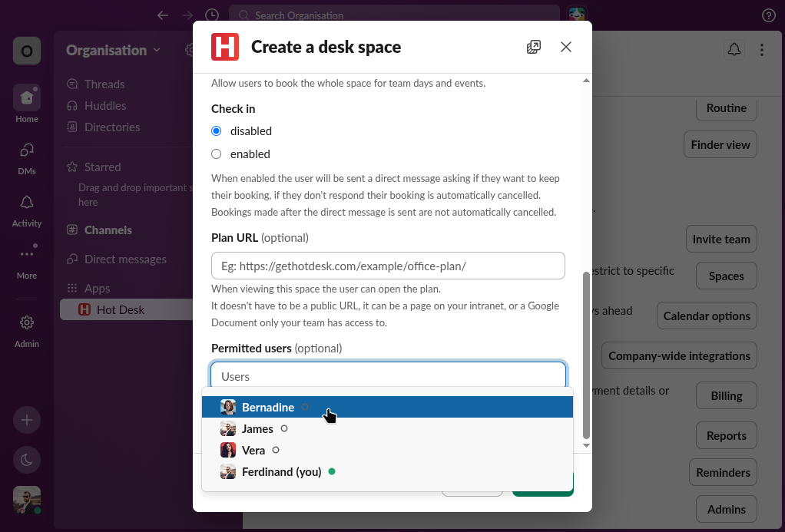Click the dialog scrollbar down arrow
This screenshot has width=785, height=532.
click(x=586, y=445)
